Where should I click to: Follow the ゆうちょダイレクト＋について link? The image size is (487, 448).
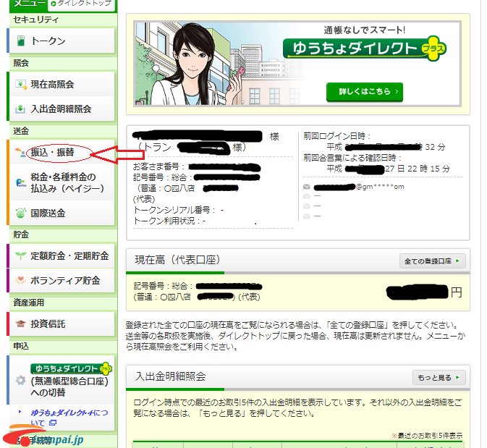coord(69,418)
